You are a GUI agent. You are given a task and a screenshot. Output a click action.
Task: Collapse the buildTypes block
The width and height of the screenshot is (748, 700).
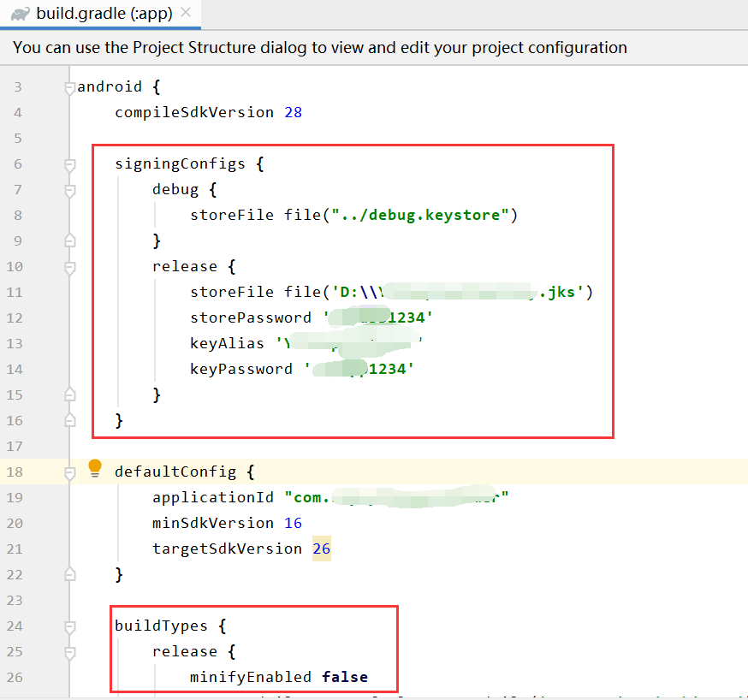[70, 626]
